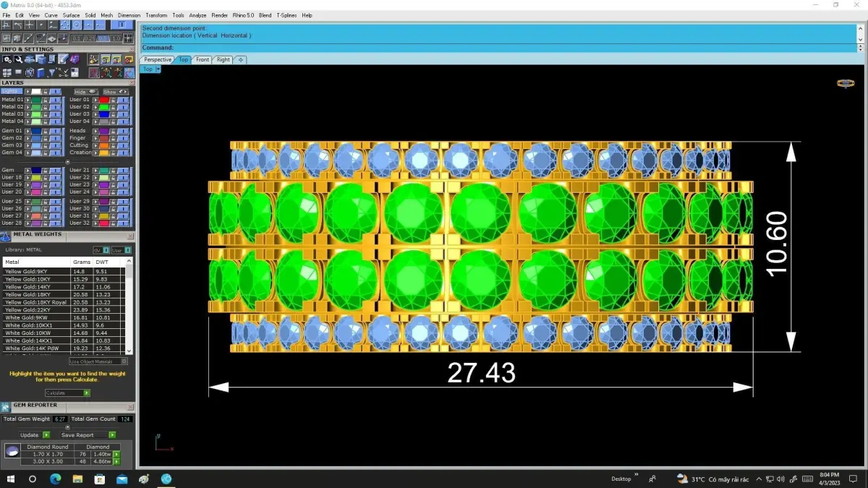Expand the User 02 layer arrow
The image size is (868, 488).
pos(95,107)
